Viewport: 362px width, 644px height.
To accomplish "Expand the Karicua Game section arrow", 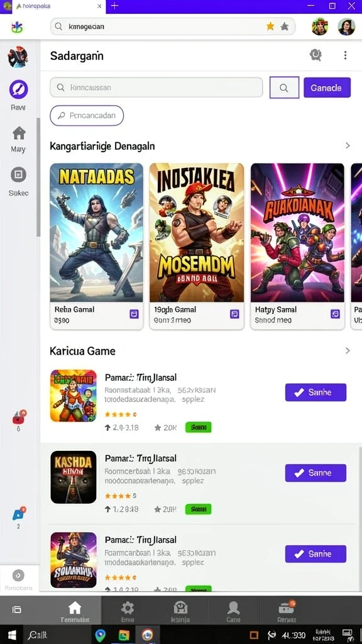I will coord(348,350).
